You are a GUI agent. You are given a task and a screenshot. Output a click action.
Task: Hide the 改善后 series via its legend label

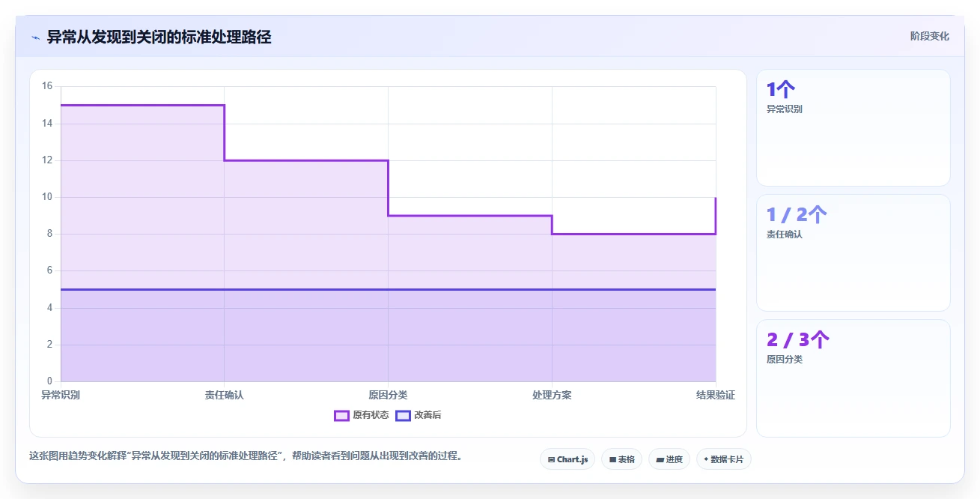[427, 415]
